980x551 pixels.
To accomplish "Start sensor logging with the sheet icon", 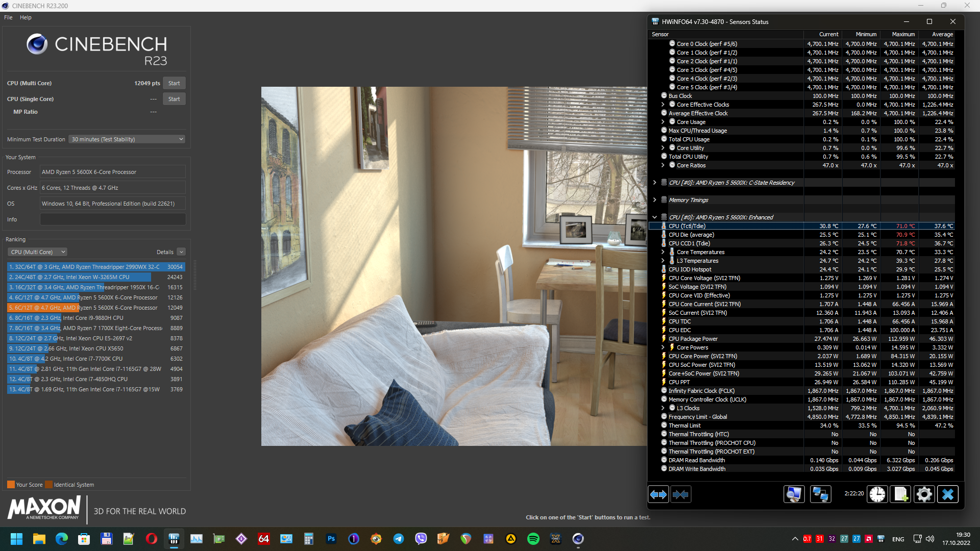I will point(900,494).
